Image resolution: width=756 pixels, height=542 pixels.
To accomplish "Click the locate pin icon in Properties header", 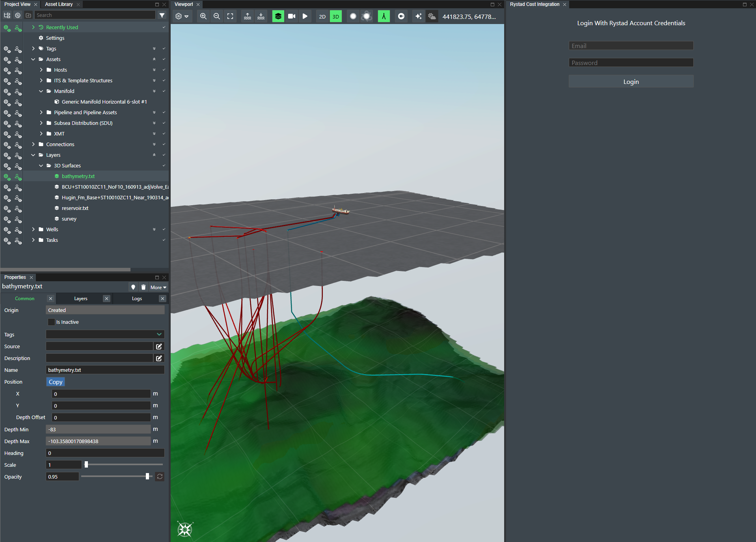I will tap(133, 287).
